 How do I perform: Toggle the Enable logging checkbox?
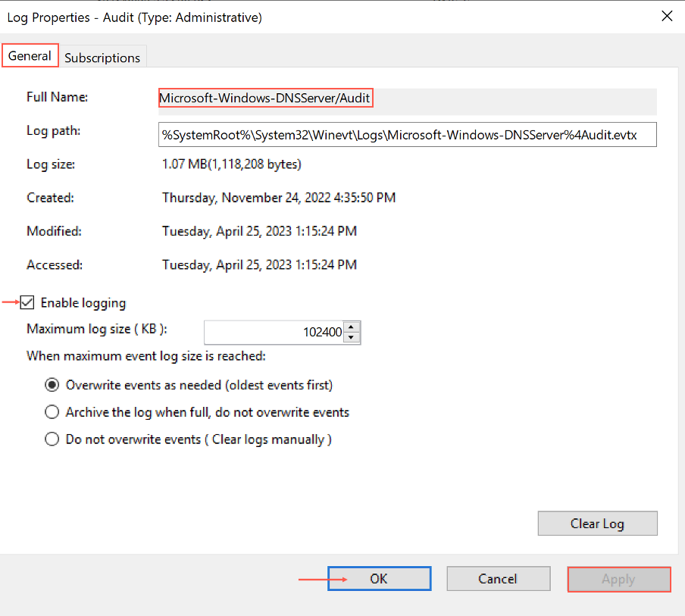(x=28, y=303)
